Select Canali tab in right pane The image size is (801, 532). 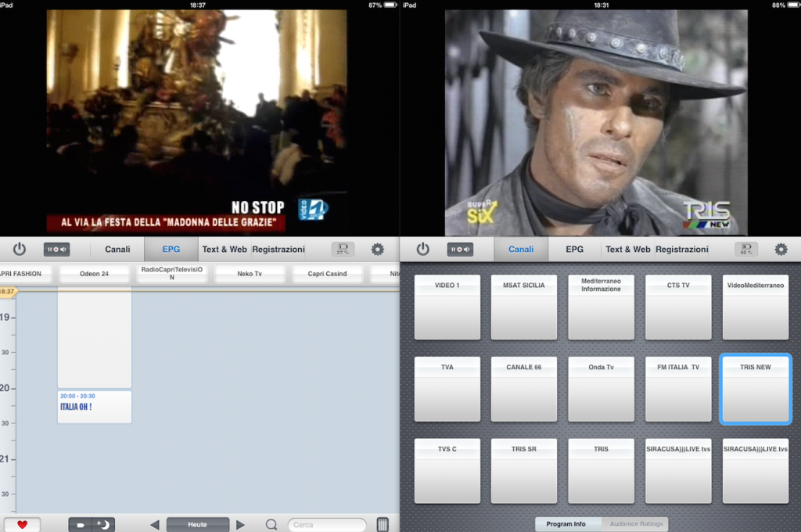(521, 250)
